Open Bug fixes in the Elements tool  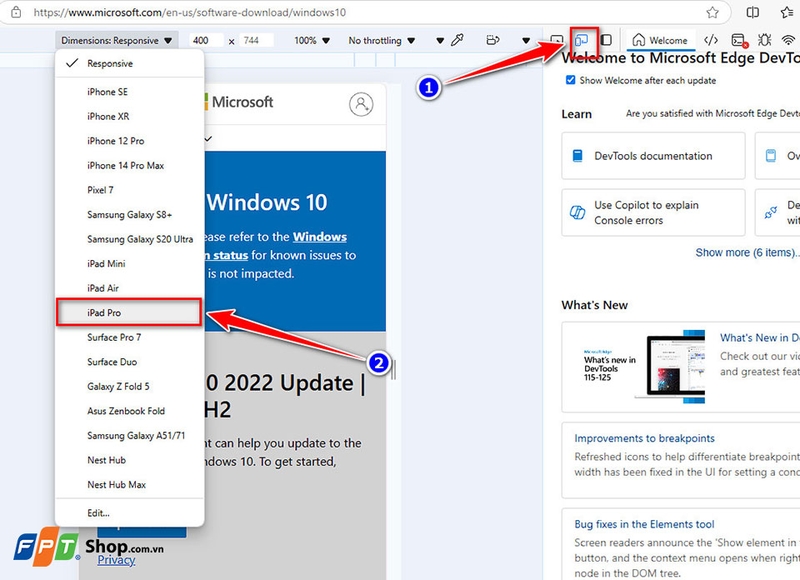pos(644,524)
